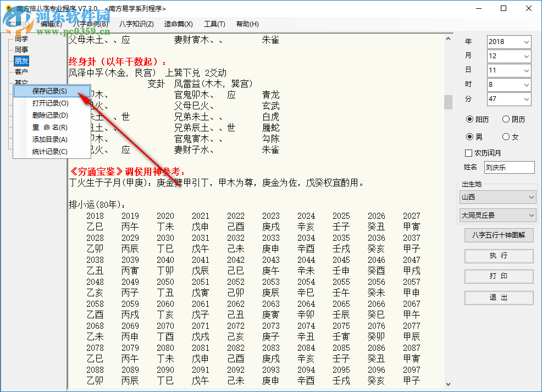
Task: Click the 执行 button to run
Action: (499, 256)
